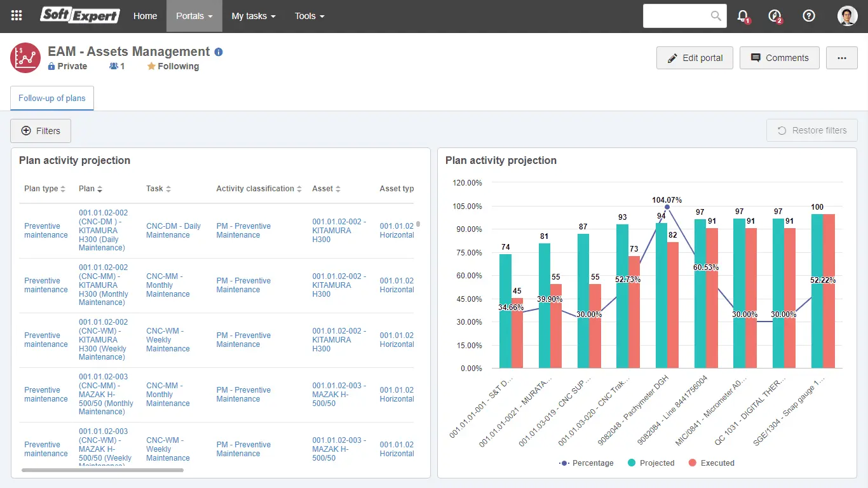This screenshot has height=488, width=868.
Task: Toggle Projected series in chart legend
Action: [651, 463]
